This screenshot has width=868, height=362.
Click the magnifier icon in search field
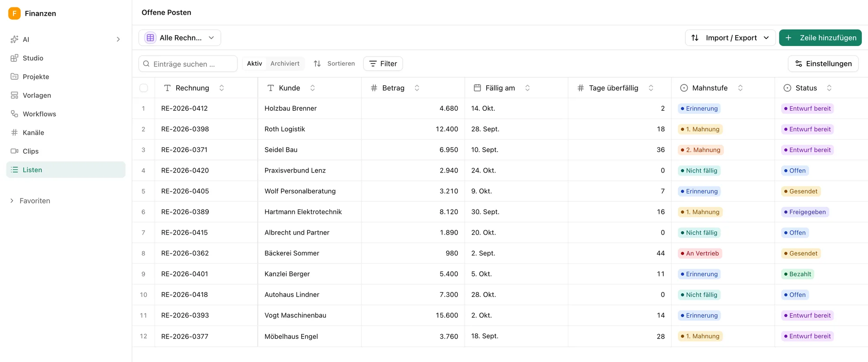[x=146, y=64]
